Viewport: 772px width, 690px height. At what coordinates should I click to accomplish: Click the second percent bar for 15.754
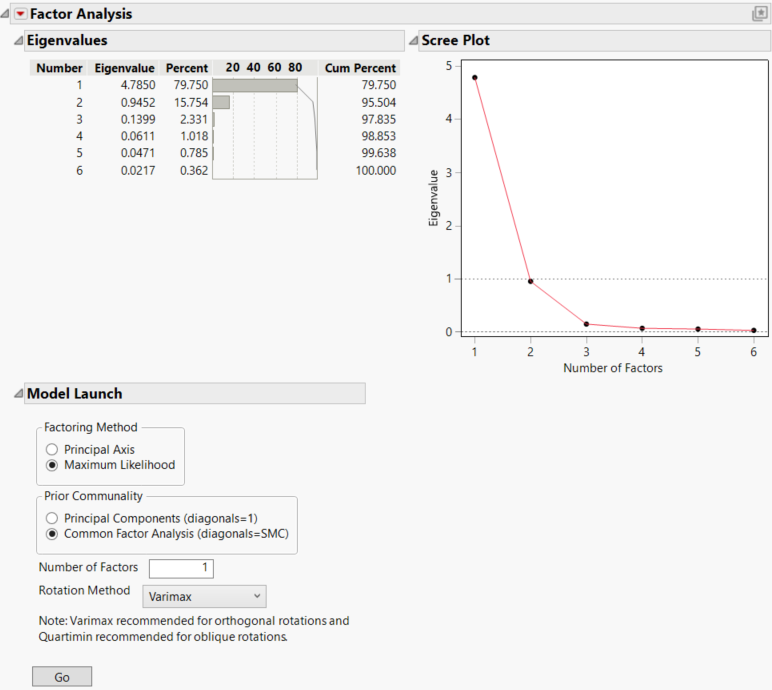click(221, 102)
